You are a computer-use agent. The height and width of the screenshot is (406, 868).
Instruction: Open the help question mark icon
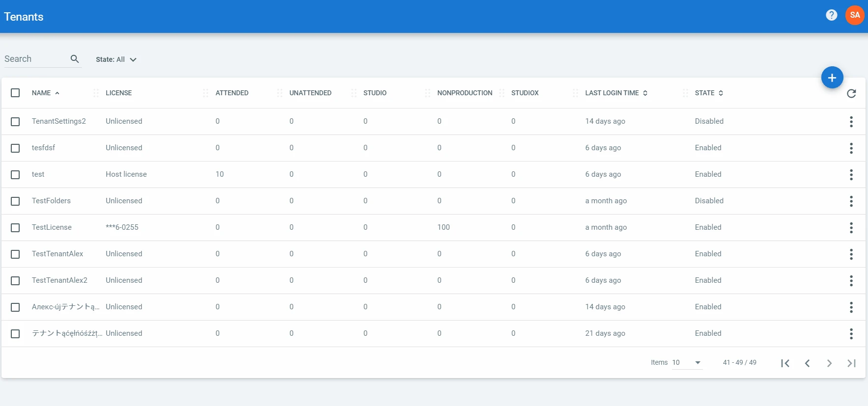tap(831, 15)
